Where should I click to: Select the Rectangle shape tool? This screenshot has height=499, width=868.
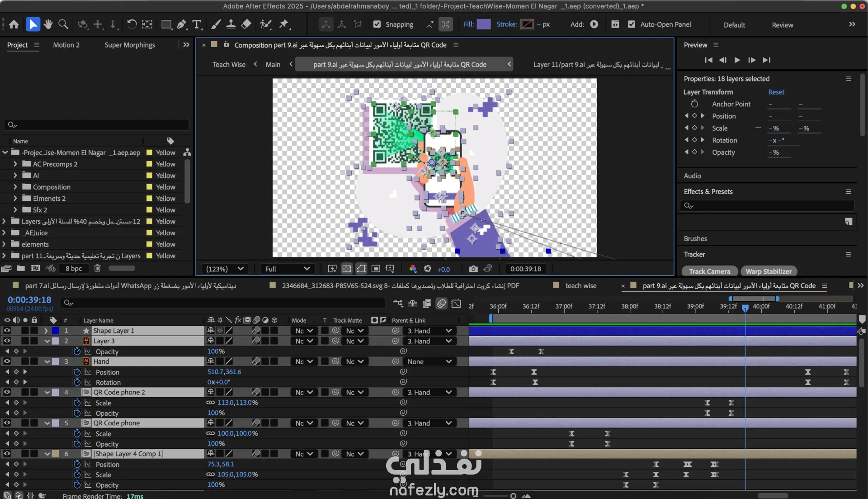pos(166,24)
